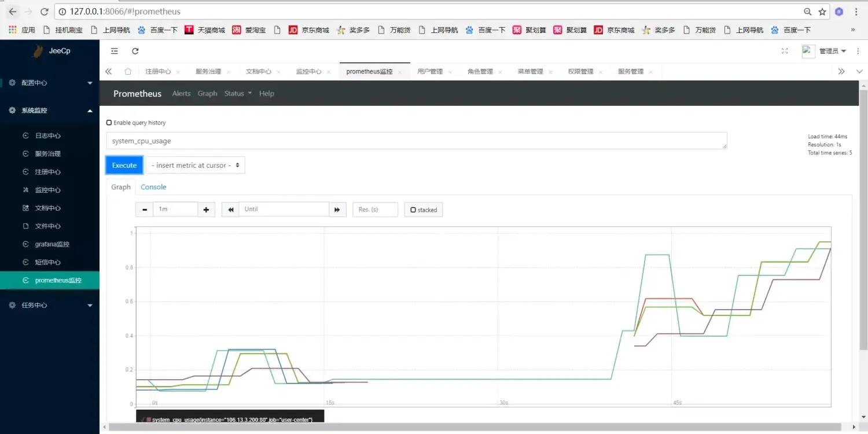Open the 文件中心 sidebar item

48,226
